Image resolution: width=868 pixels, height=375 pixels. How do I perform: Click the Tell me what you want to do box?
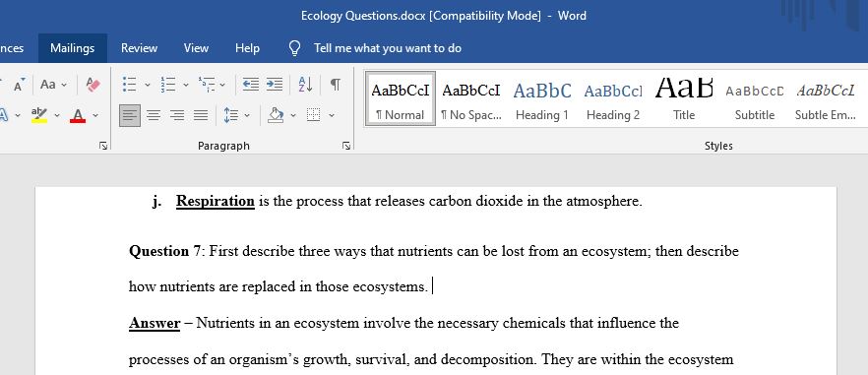coord(388,48)
